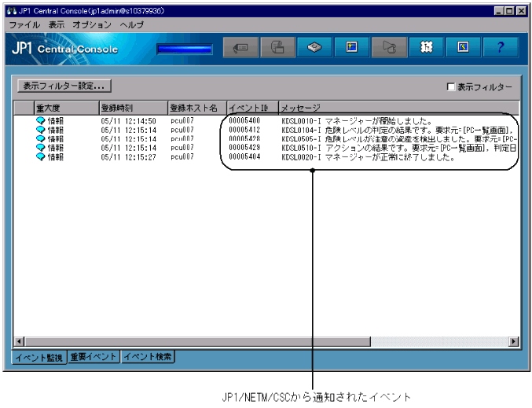
Task: Click the 登録時刻 column header
Action: [x=134, y=108]
